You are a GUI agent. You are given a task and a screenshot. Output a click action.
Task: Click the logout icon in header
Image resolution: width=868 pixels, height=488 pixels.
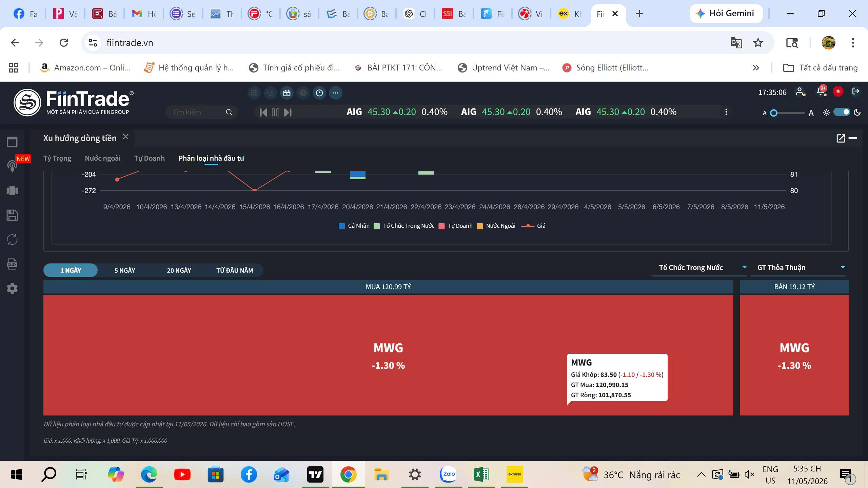(x=855, y=91)
